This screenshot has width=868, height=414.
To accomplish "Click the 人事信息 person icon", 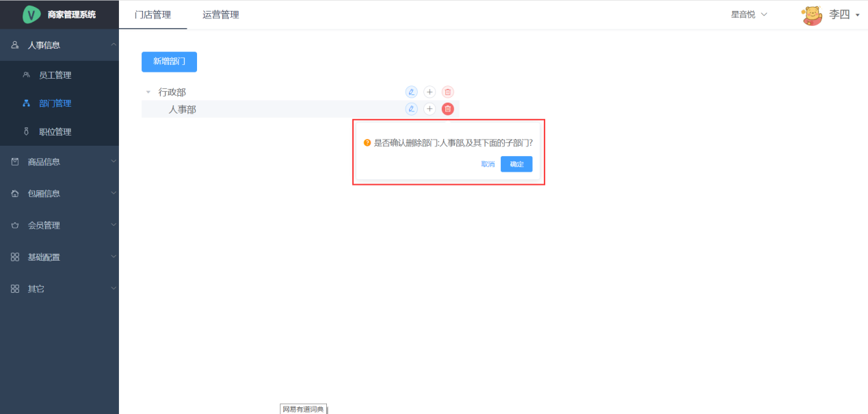I will 15,45.
